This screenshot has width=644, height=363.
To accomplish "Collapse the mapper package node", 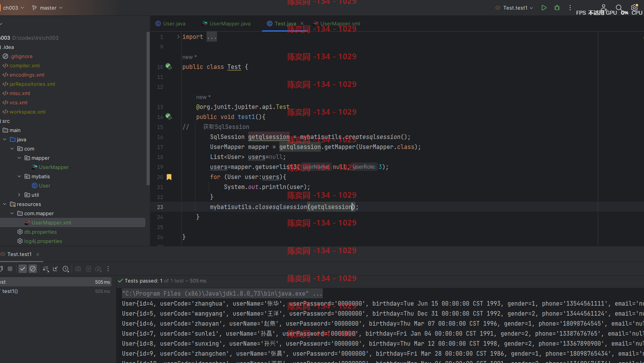I will (x=19, y=158).
